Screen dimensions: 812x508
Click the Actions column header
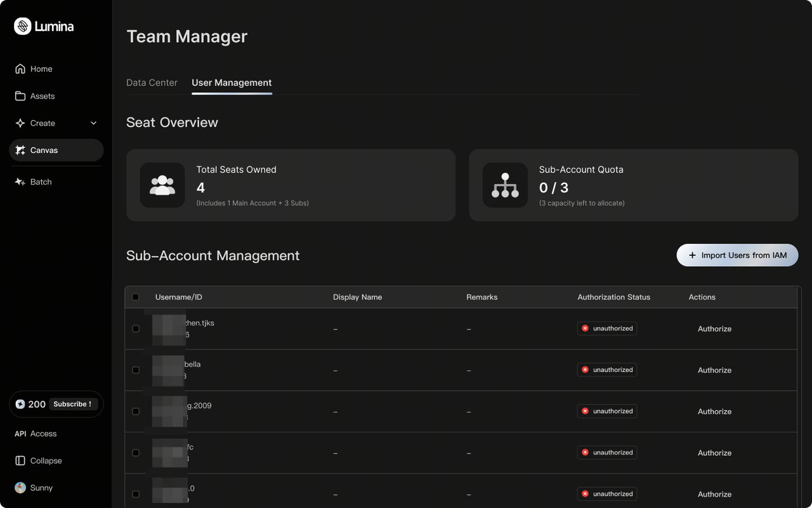pos(702,297)
